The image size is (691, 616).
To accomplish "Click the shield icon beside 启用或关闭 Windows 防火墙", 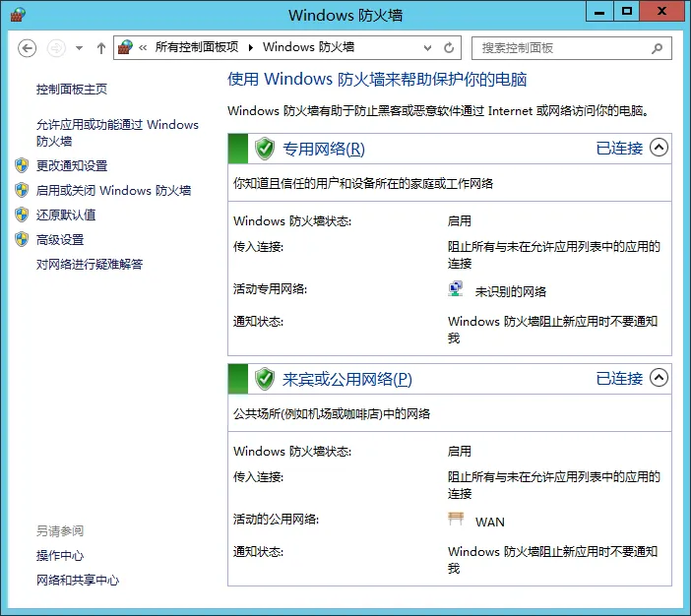I will coord(22,190).
